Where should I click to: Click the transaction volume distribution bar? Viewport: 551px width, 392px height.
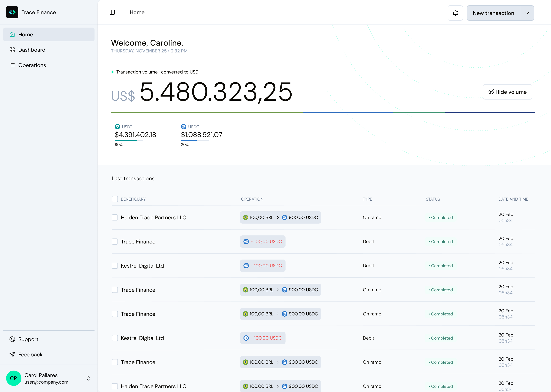click(323, 113)
